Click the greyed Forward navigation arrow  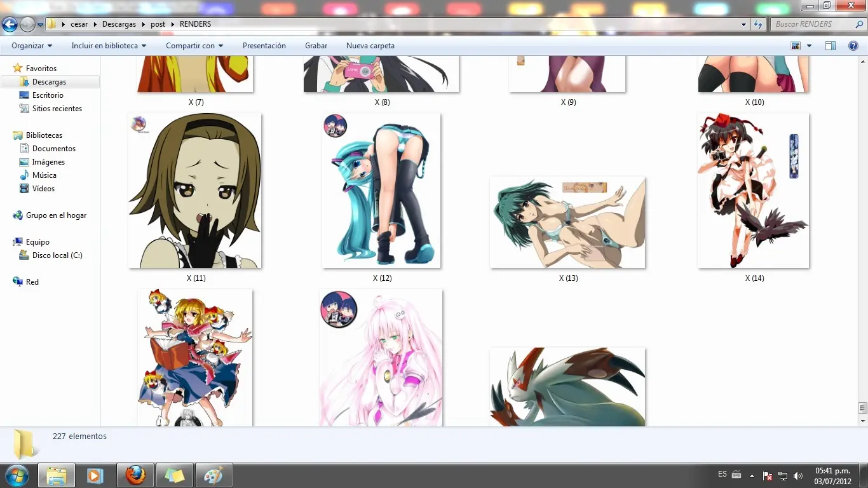[x=27, y=25]
